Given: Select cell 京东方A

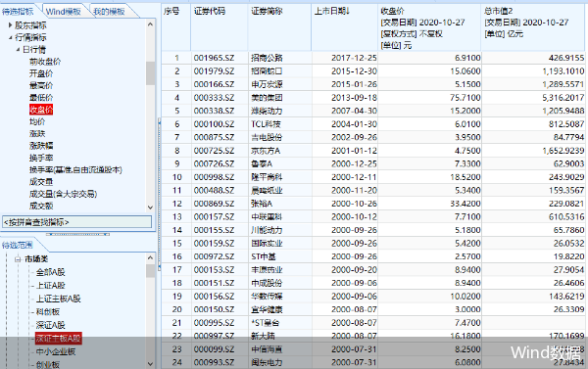Looking at the screenshot, I should pos(279,151).
